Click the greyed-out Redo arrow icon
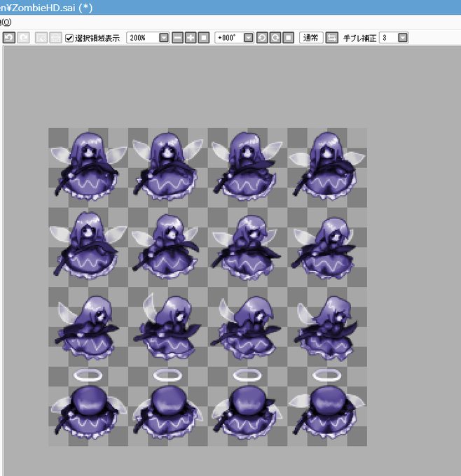This screenshot has height=476, width=461. (23, 38)
